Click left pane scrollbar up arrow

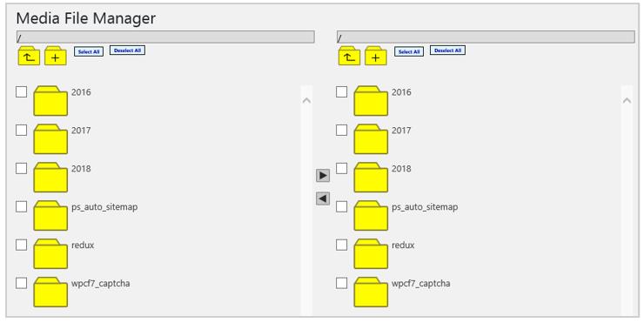click(307, 101)
